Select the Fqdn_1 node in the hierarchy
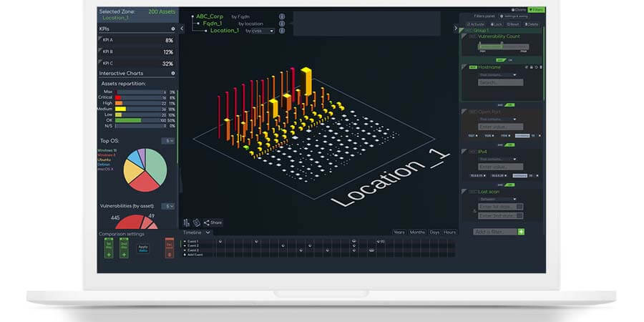The width and height of the screenshot is (644, 322). click(214, 23)
